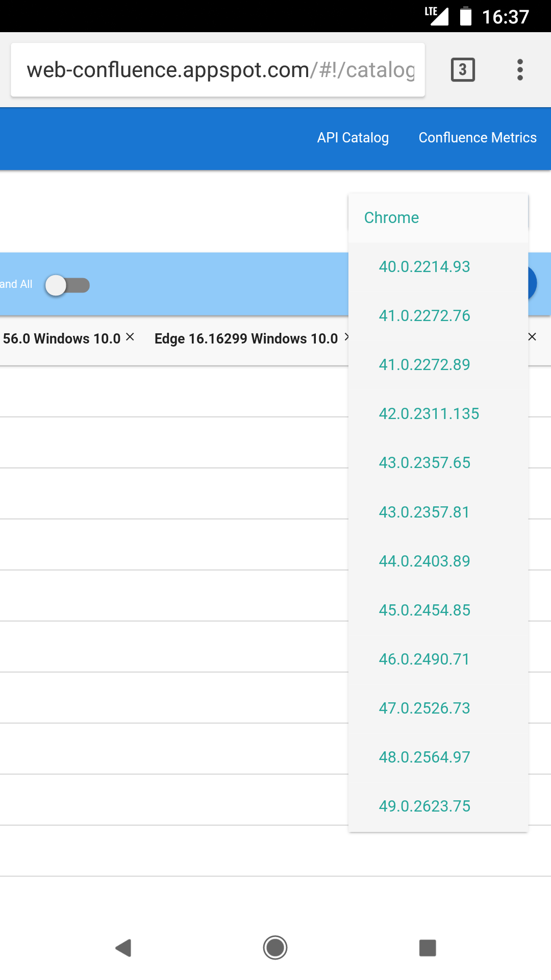Image resolution: width=551 pixels, height=980 pixels.
Task: Toggle the Expand All switch
Action: click(67, 285)
